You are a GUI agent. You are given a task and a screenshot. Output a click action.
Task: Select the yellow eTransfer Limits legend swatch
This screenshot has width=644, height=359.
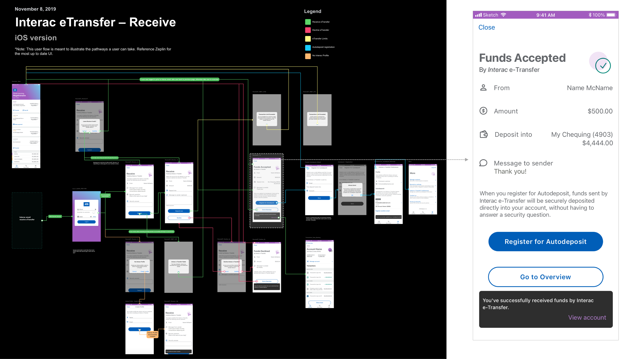[x=308, y=39]
